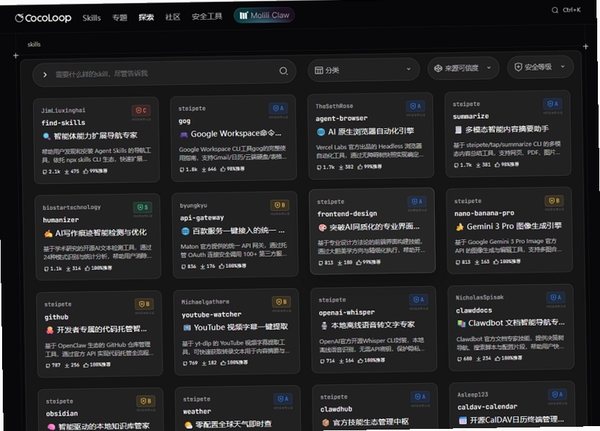600x431 pixels.
Task: Open the agent-browser card title
Action: click(341, 119)
